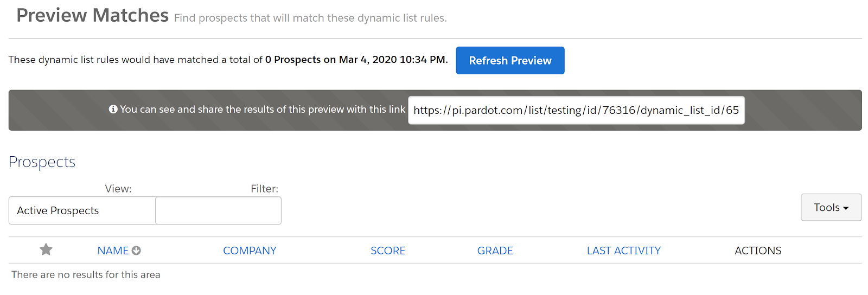Click the "There are no results" message
The height and width of the screenshot is (295, 868).
86,274
